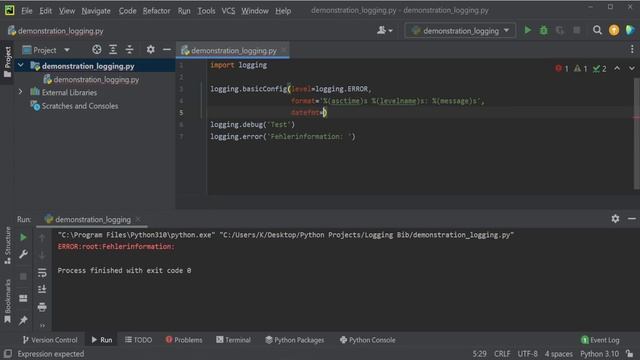The width and height of the screenshot is (640, 360).
Task: Click UTF-8 encoding selector
Action: point(527,354)
